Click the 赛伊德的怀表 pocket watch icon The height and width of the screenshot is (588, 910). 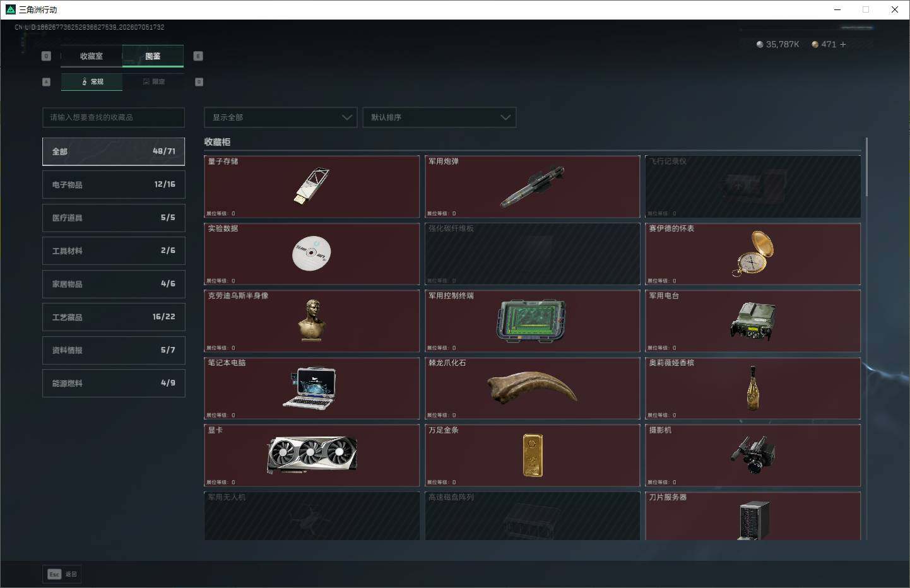tap(753, 254)
